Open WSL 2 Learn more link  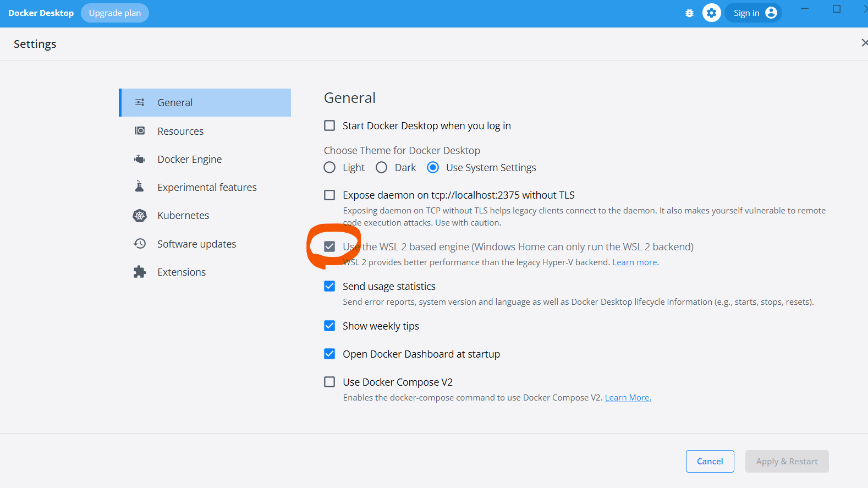point(635,262)
